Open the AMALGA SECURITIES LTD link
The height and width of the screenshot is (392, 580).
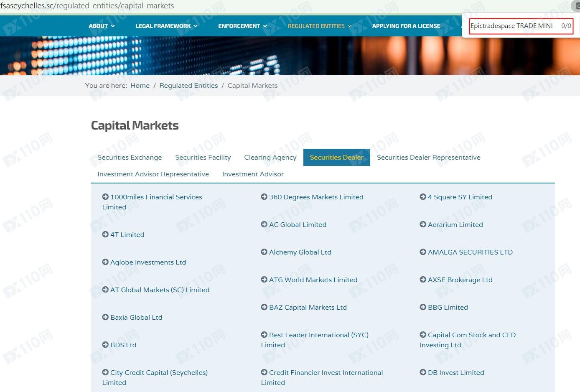(470, 252)
